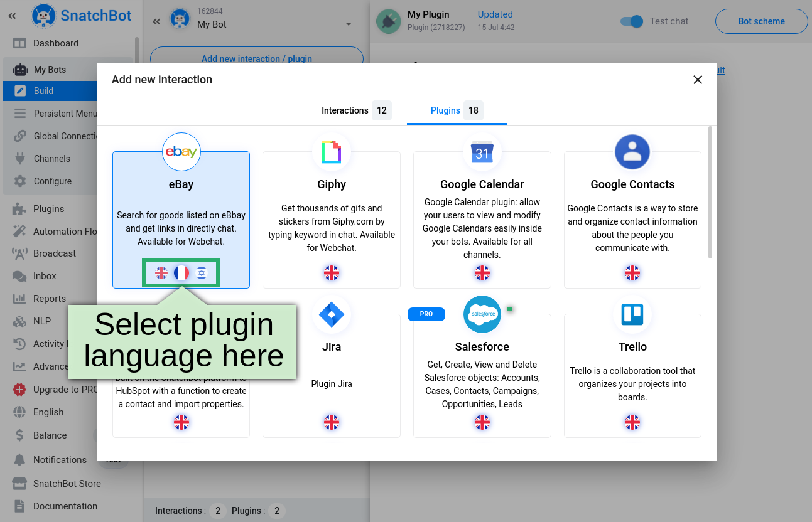
Task: Select the UK flag under Google Contacts
Action: (632, 273)
